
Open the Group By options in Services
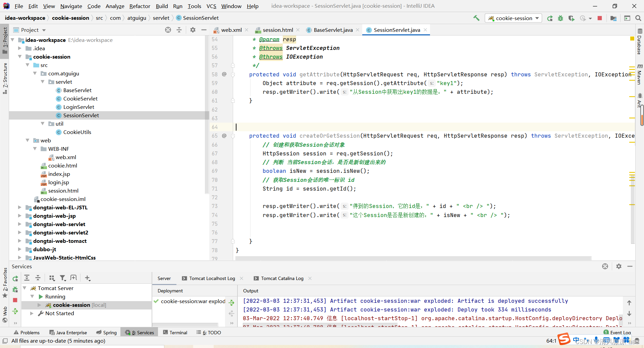click(52, 278)
